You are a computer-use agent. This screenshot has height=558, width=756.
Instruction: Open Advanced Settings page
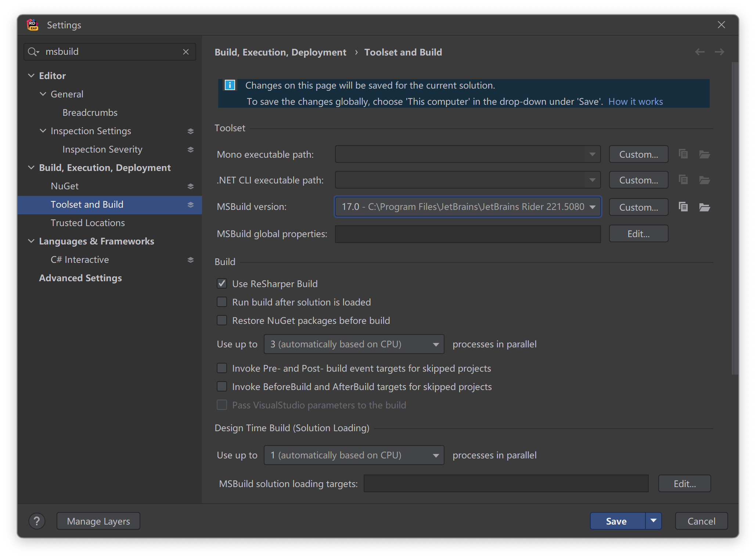(80, 278)
